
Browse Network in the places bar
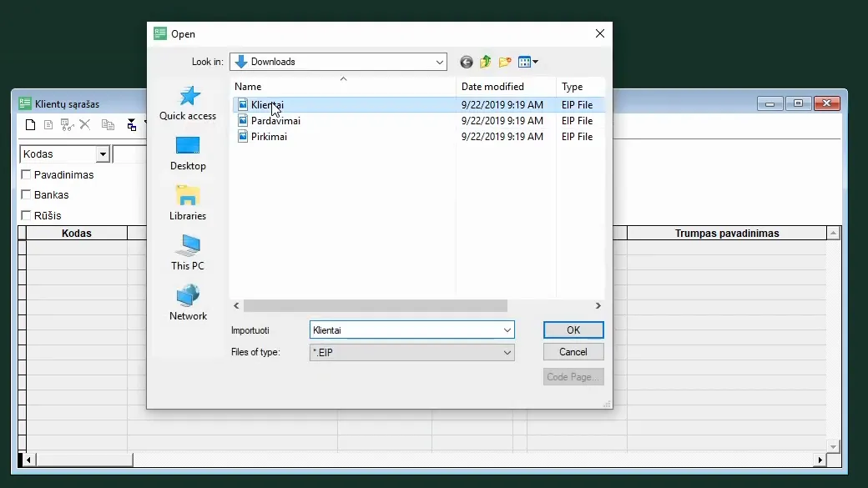[x=188, y=303]
